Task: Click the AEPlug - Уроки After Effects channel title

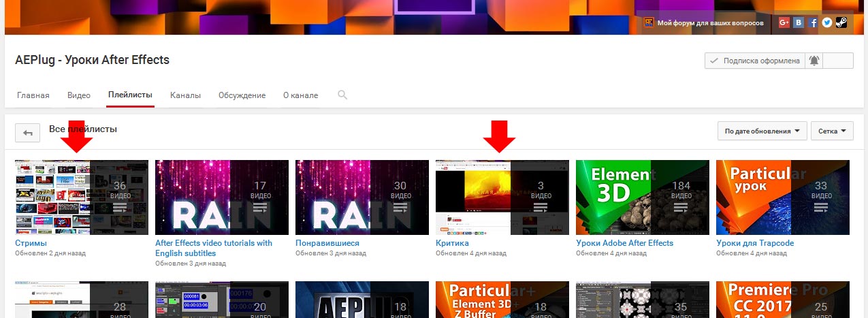Action: pyautogui.click(x=92, y=60)
